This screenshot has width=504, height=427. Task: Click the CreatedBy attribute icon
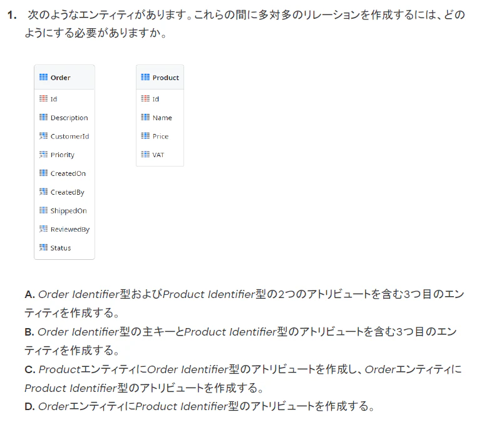43,192
